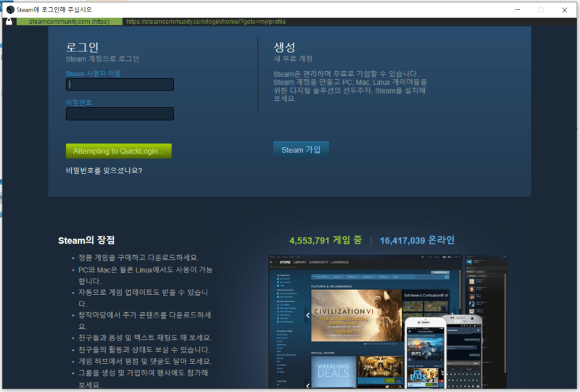Click the LIBRARY tab in preview screenshot
This screenshot has height=392, width=580.
point(300,262)
